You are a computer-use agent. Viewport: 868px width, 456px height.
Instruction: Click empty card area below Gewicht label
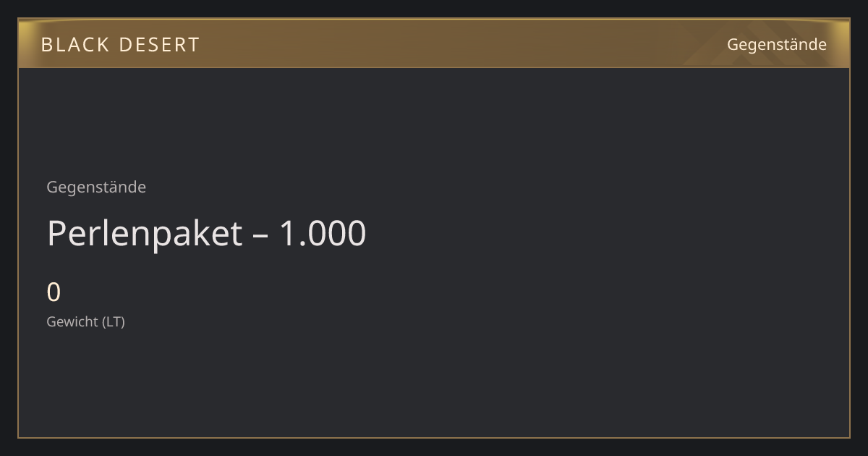pyautogui.click(x=434, y=384)
